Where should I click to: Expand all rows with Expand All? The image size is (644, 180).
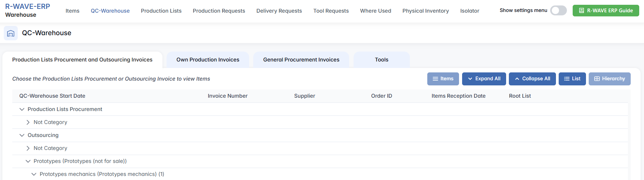484,79
